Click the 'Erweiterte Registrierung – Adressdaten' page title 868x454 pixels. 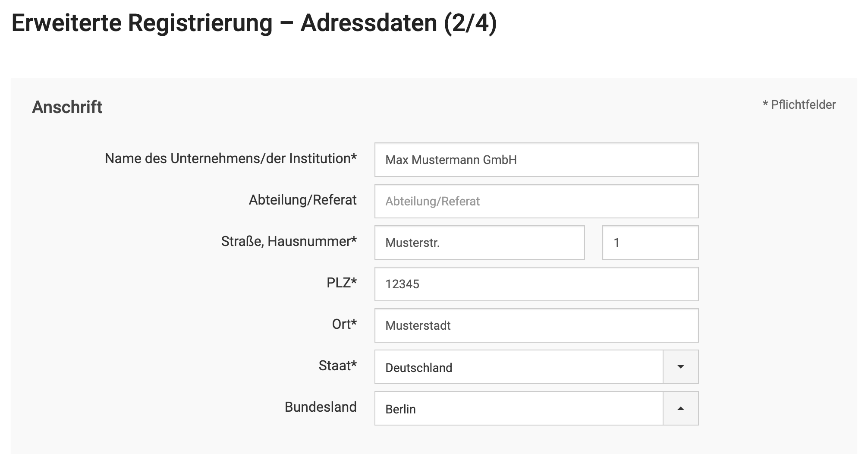click(254, 23)
